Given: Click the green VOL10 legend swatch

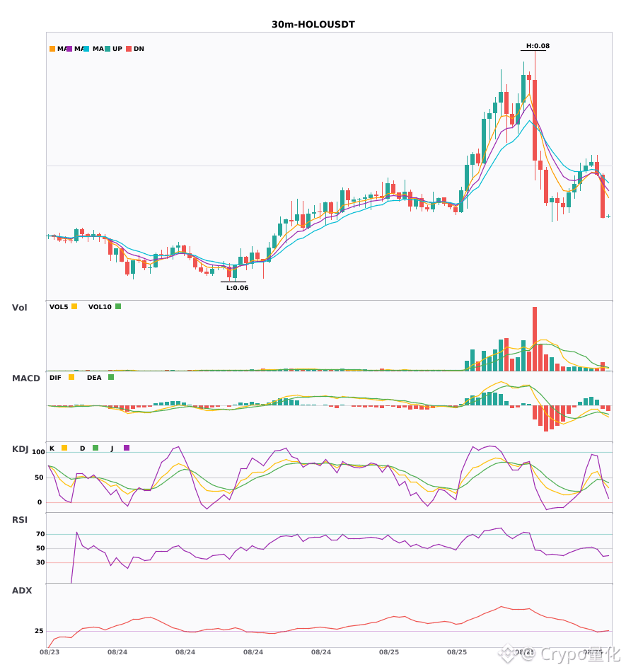Looking at the screenshot, I should 118,306.
